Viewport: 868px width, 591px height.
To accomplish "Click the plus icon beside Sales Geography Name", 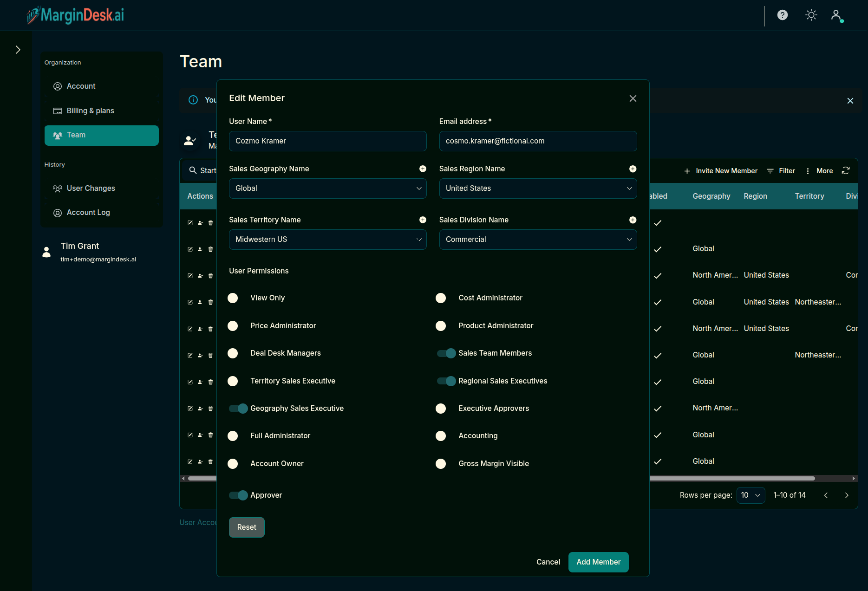I will tap(422, 169).
